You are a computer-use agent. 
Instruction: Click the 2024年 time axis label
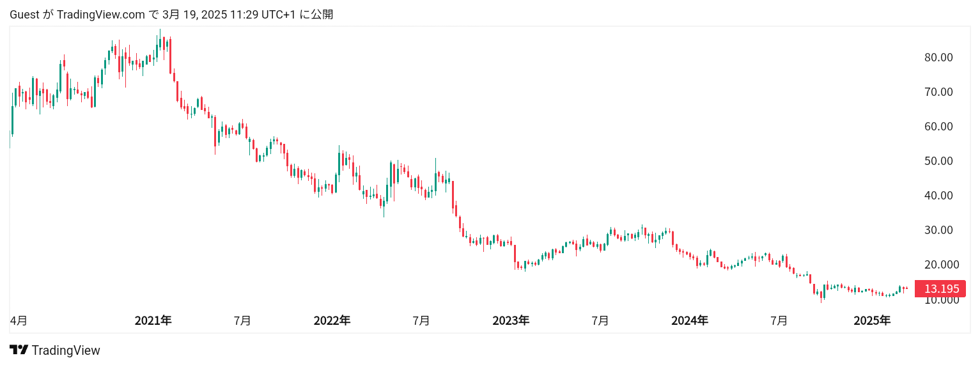click(x=690, y=321)
